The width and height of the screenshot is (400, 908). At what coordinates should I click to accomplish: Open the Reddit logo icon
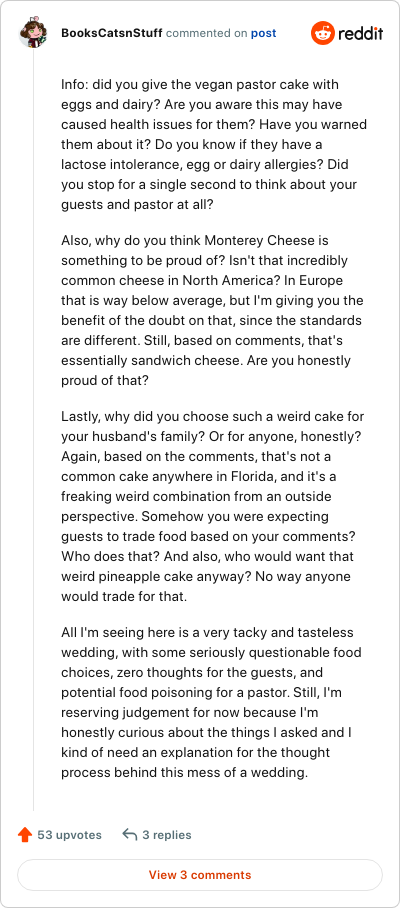tap(322, 33)
